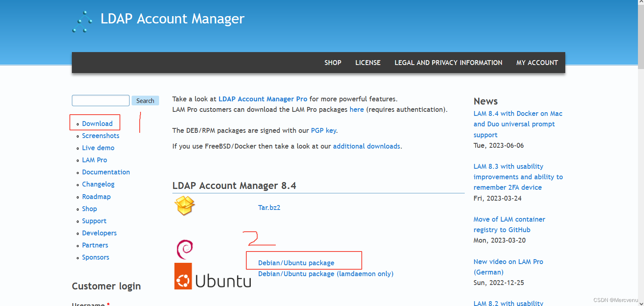Open the Documentation sidebar link
The height and width of the screenshot is (306, 644).
coord(106,172)
